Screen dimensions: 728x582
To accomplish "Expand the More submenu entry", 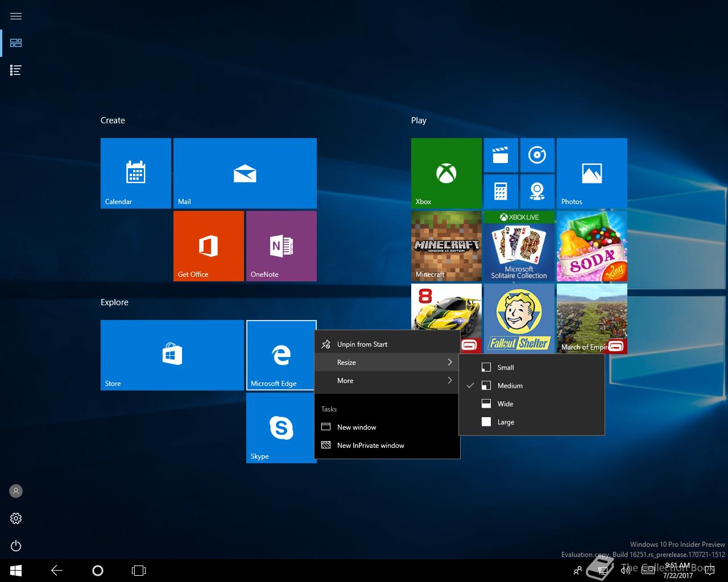I will 387,381.
